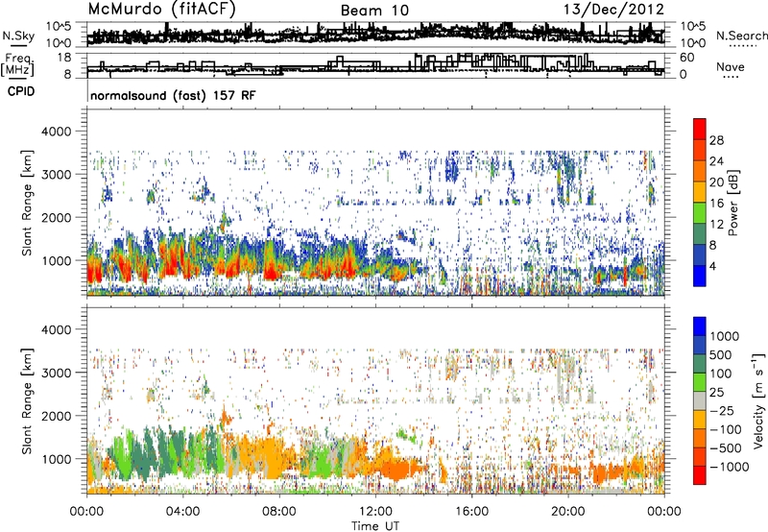This screenshot has width=768, height=532.
Task: Click the '16:00' time tick label
Action: [x=471, y=512]
